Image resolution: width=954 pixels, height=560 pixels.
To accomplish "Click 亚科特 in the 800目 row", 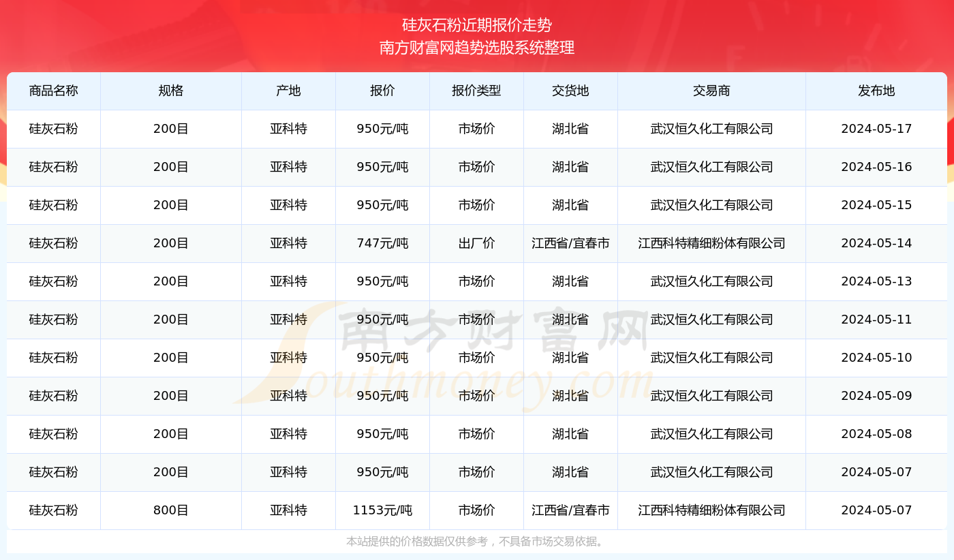I will [289, 510].
